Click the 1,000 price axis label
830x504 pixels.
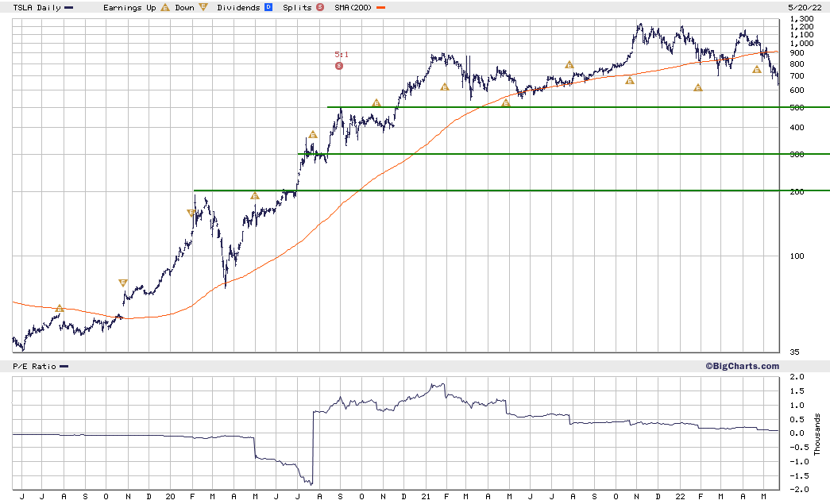coord(801,44)
